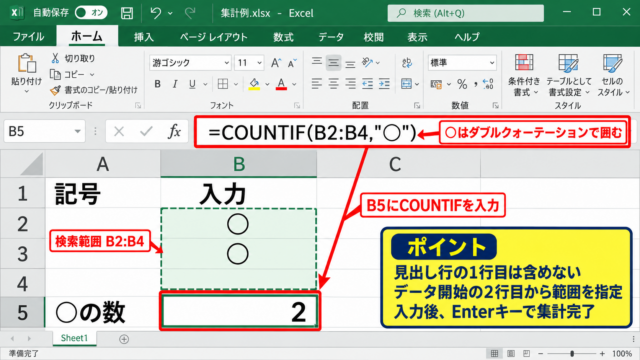
Task: Apply percent style
Action: pyautogui.click(x=462, y=84)
